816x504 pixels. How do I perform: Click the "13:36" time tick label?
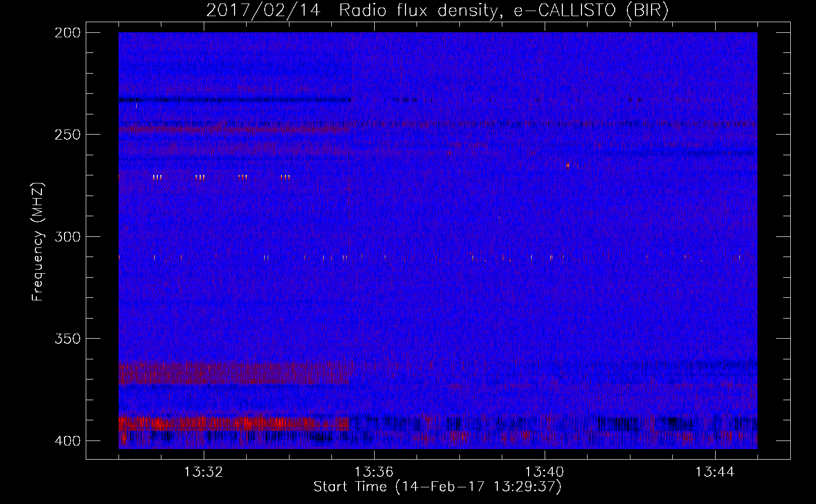pyautogui.click(x=374, y=472)
